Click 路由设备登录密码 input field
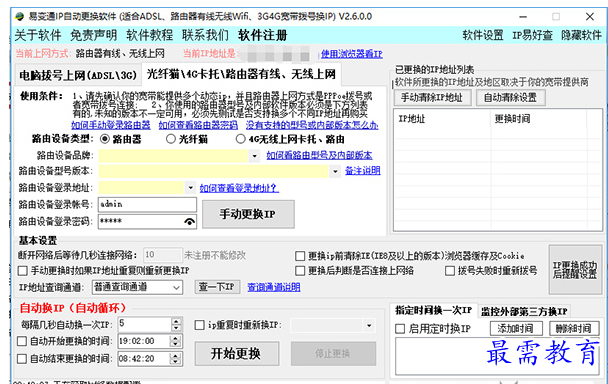Screen dimensions: 608x384 click(147, 221)
